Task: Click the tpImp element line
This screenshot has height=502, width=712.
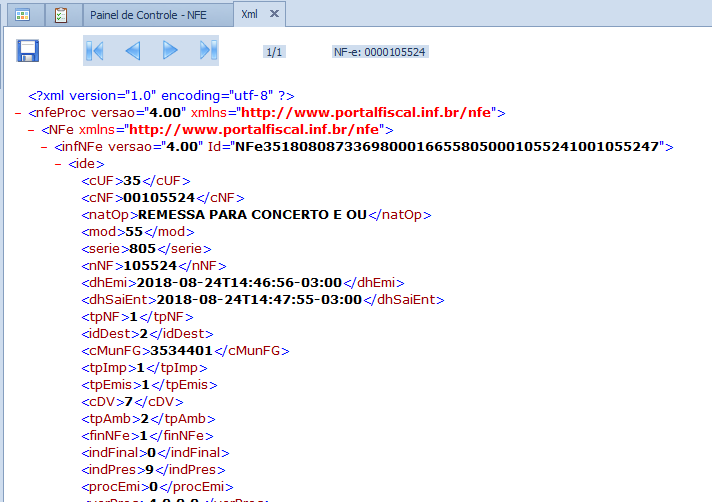Action: [x=144, y=368]
